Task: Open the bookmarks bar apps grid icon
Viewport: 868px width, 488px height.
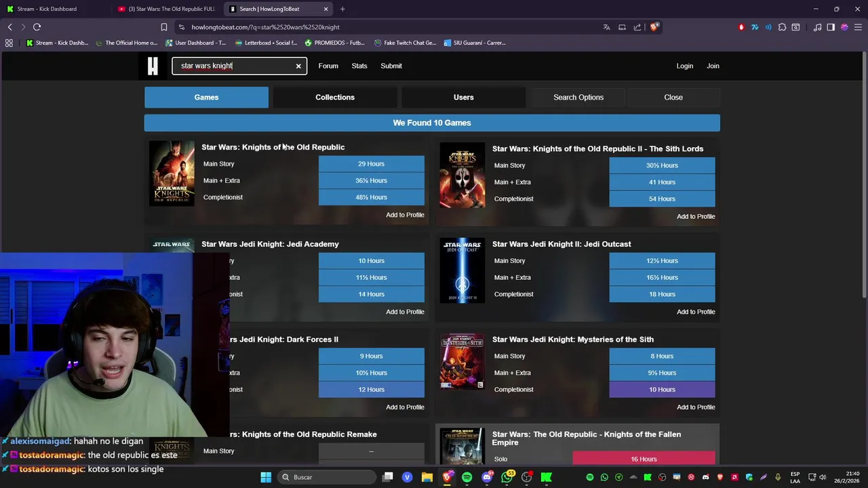Action: coord(9,43)
